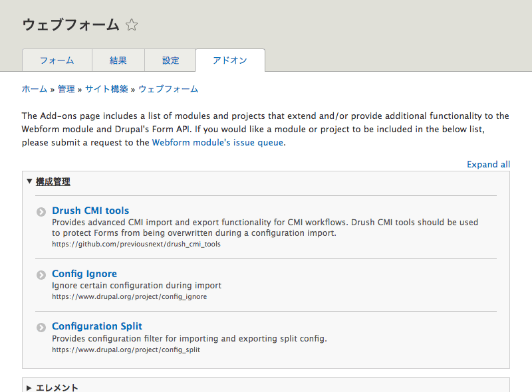Open the Configuration Split project link

click(97, 326)
